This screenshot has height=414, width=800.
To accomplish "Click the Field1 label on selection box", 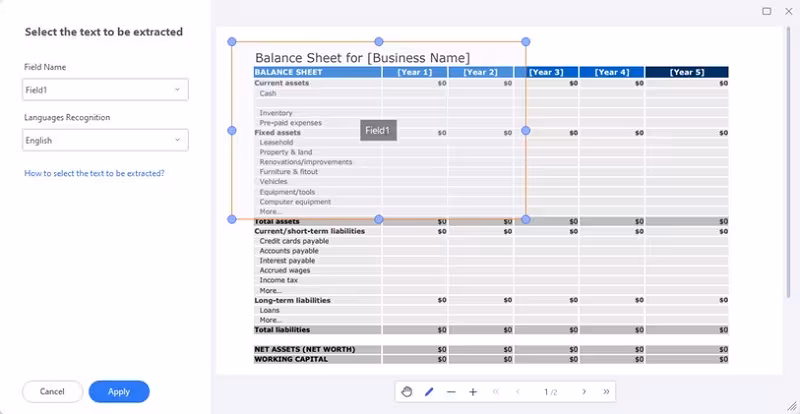I will coord(378,130).
